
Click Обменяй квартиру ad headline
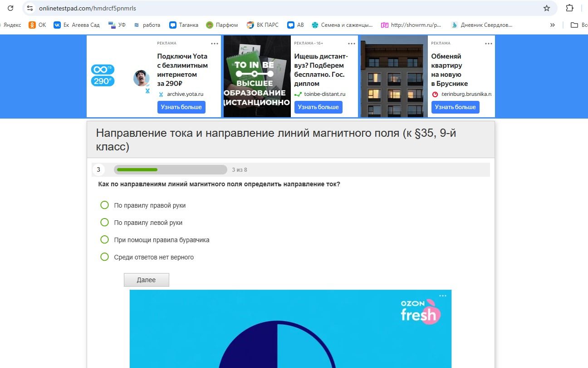[x=450, y=70]
